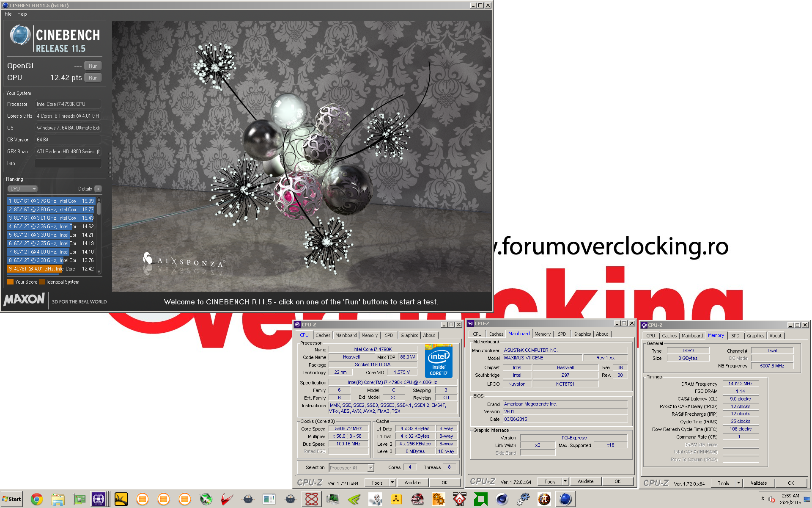This screenshot has width=812, height=508.
Task: Click the Core VID value 1.575 V
Action: [x=402, y=373]
